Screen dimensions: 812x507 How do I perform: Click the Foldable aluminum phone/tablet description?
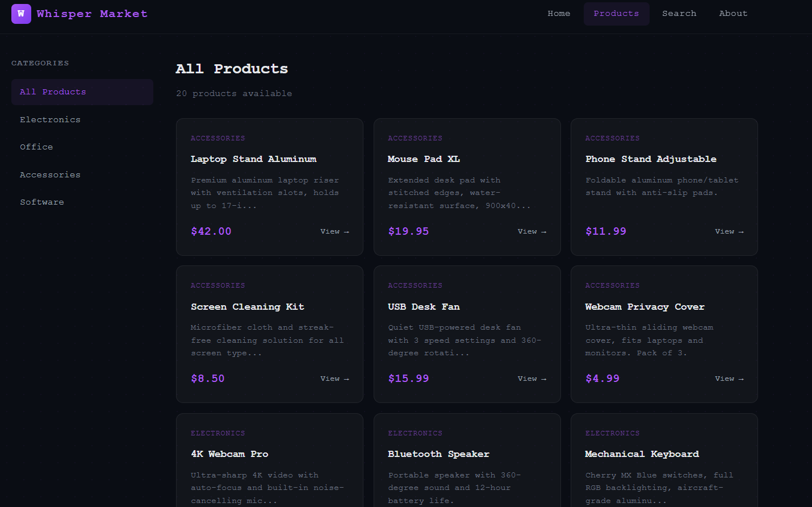(x=662, y=186)
